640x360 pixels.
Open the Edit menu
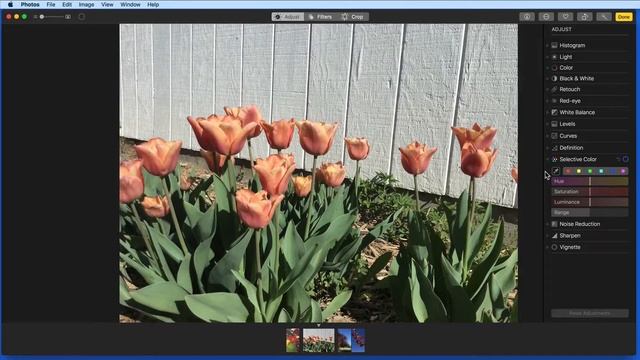[67, 4]
